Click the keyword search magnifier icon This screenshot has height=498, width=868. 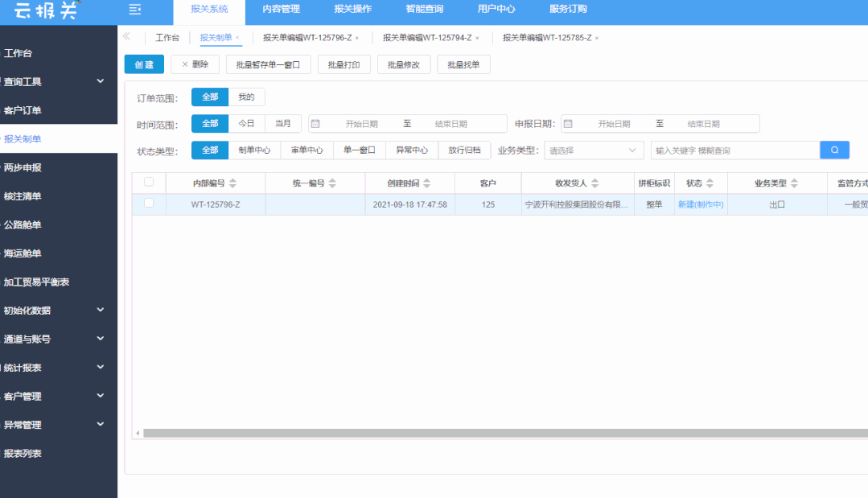pos(834,150)
